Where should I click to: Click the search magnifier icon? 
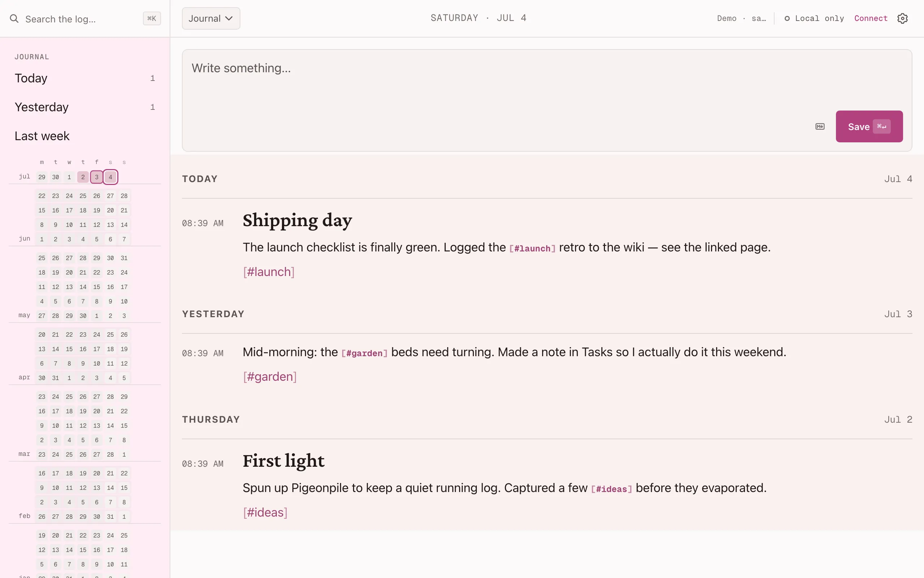(x=14, y=18)
